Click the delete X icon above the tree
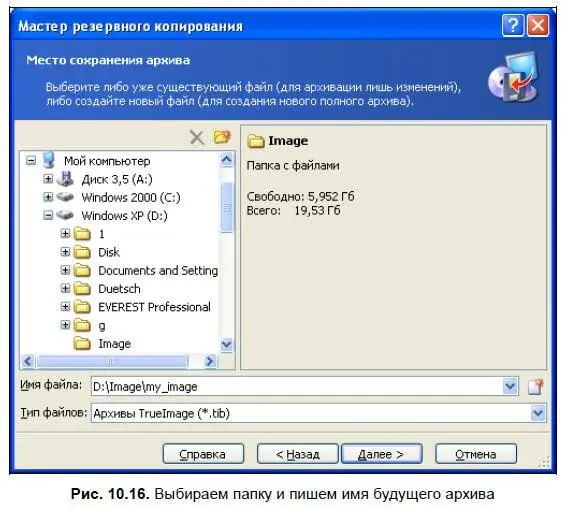The width and height of the screenshot is (563, 509). click(197, 137)
